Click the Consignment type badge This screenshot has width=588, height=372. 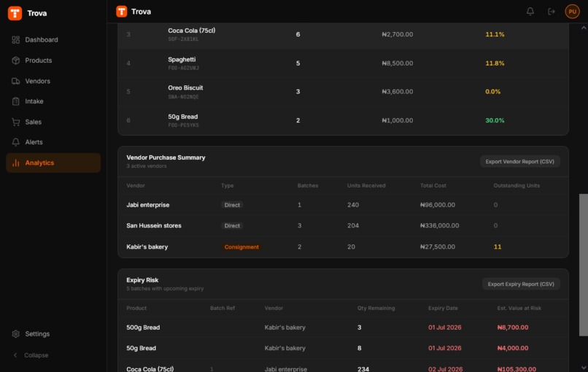(241, 247)
